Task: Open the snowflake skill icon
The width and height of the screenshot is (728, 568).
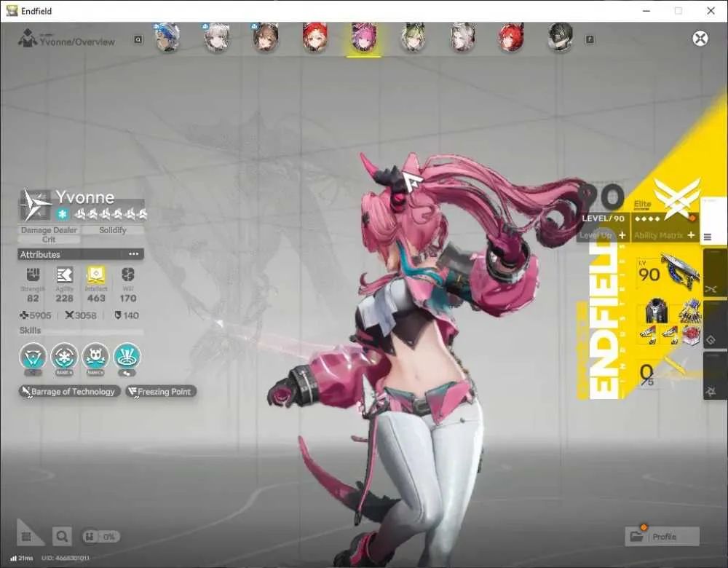Action: (x=64, y=356)
